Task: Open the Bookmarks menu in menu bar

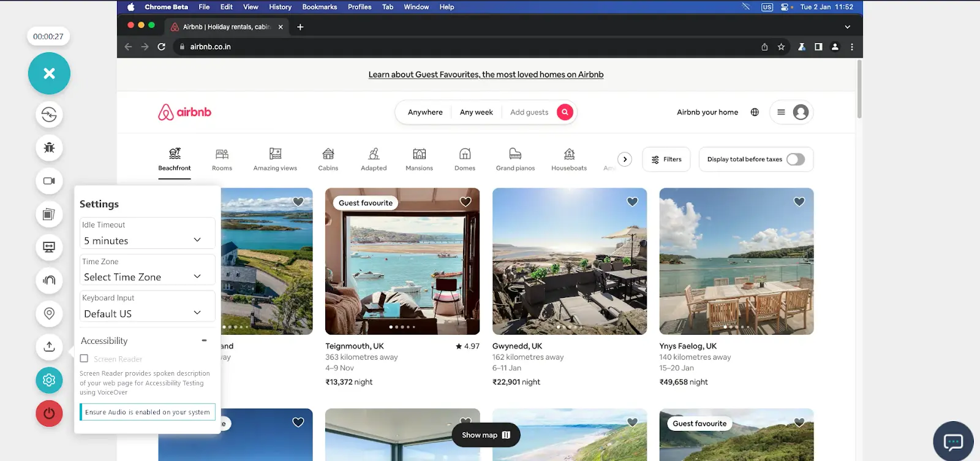Action: pos(319,7)
